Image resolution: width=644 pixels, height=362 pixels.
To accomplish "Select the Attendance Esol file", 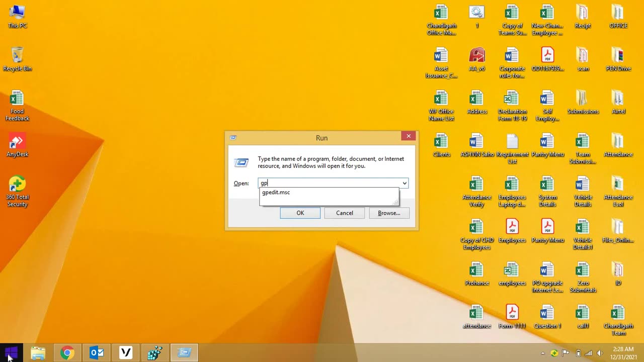I will tap(618, 192).
